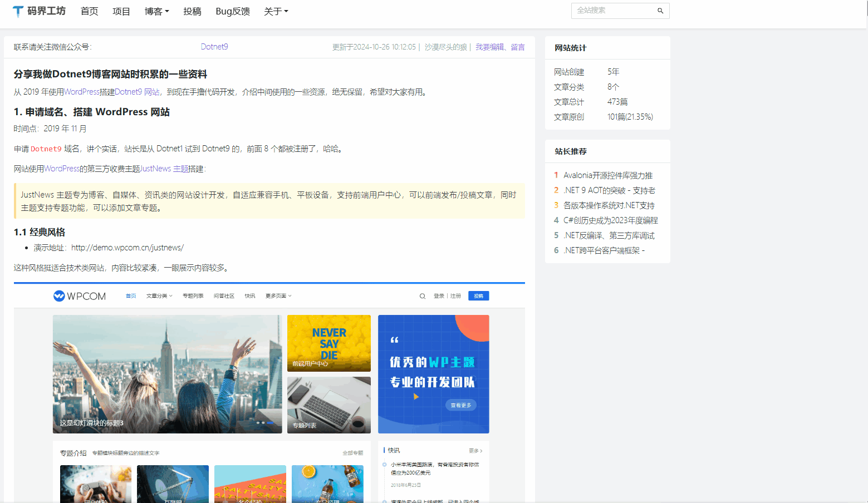
Task: Open the JustNews 主题 link
Action: coord(164,169)
